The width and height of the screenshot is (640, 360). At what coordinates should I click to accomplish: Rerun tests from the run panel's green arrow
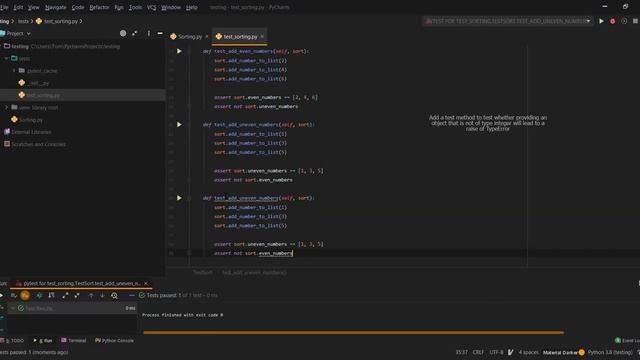coord(2,295)
